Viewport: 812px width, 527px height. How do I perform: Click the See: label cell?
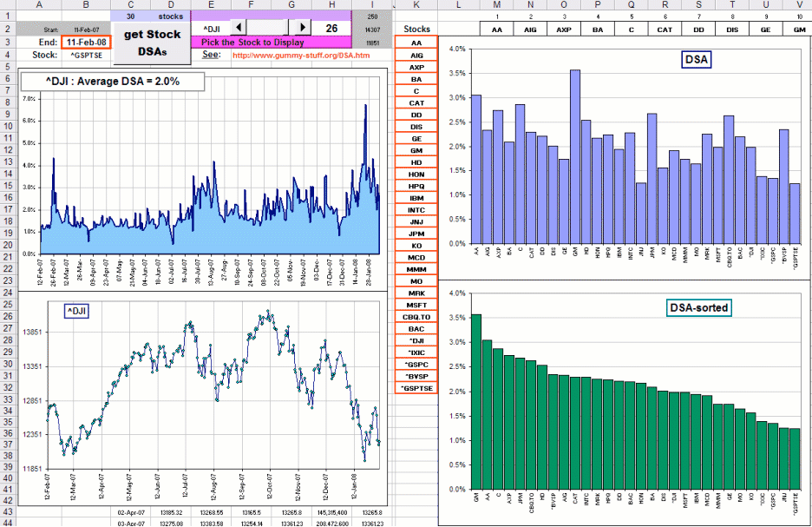click(211, 55)
